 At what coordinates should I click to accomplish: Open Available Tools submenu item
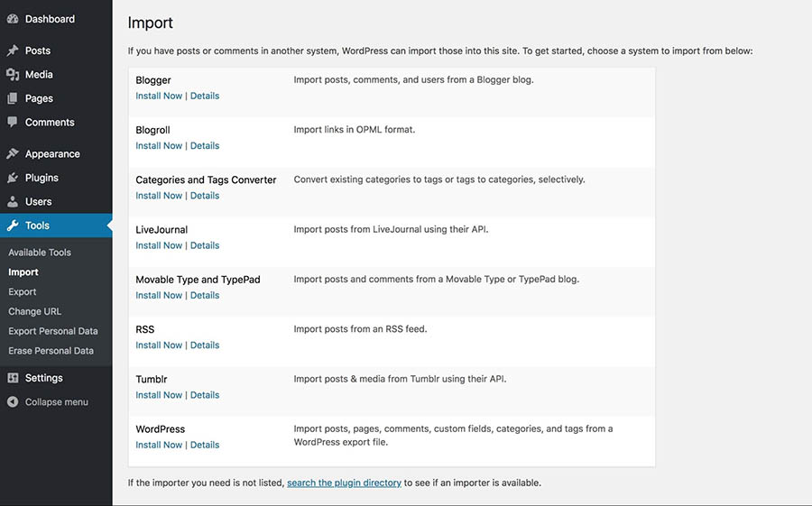tap(40, 253)
